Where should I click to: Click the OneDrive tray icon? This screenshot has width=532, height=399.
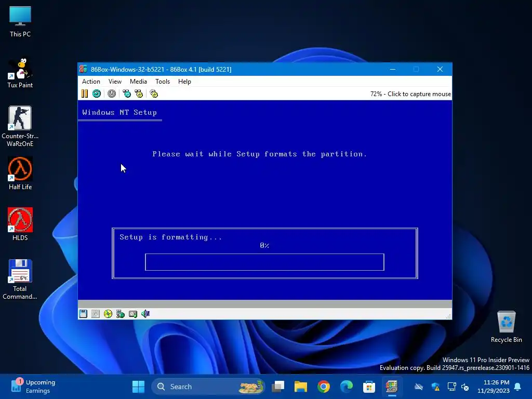pyautogui.click(x=419, y=387)
